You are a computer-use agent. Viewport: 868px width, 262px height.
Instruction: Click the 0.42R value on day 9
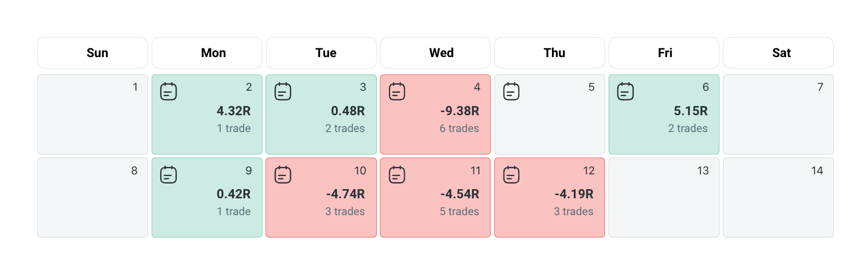233,194
